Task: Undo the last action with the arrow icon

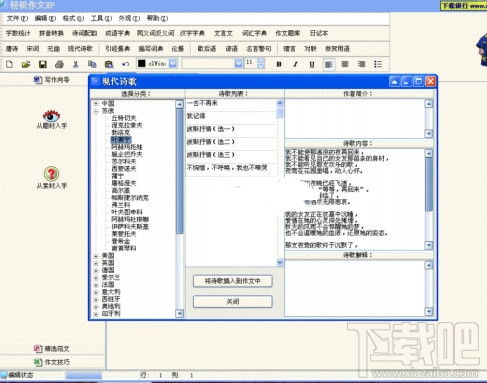Action: coord(125,64)
